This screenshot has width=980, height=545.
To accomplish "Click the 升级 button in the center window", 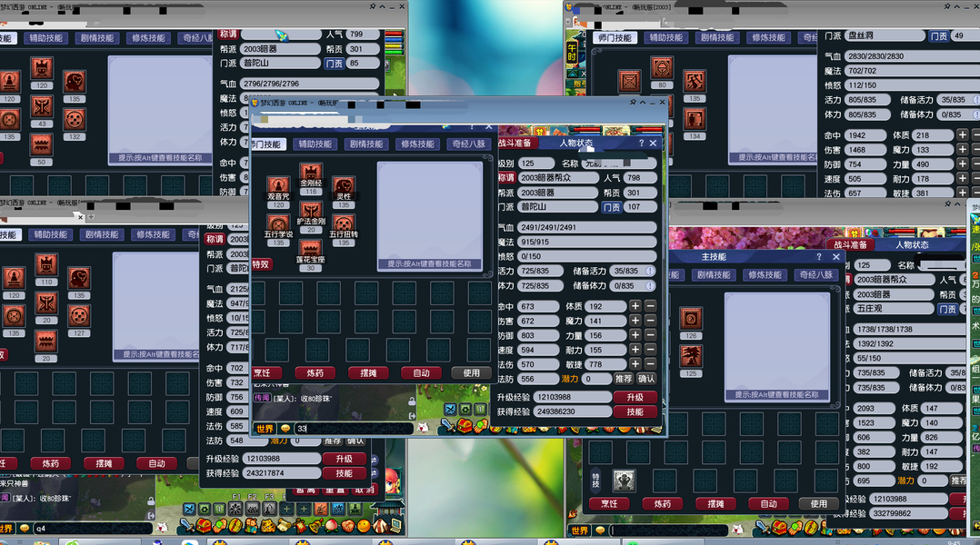I will pyautogui.click(x=635, y=397).
